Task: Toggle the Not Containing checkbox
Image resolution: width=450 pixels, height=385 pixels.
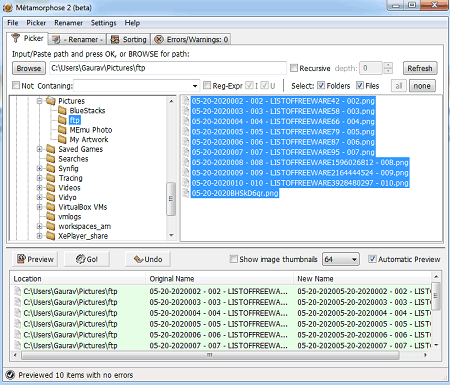Action: (x=16, y=86)
